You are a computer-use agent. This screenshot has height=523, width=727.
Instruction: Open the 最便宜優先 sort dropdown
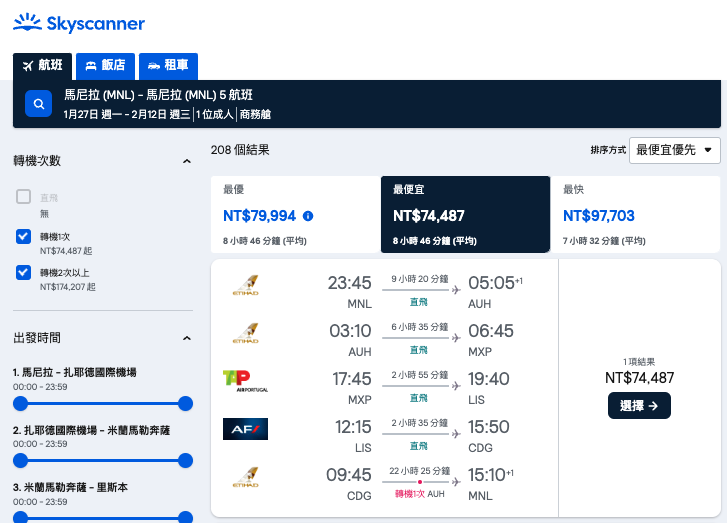click(675, 150)
